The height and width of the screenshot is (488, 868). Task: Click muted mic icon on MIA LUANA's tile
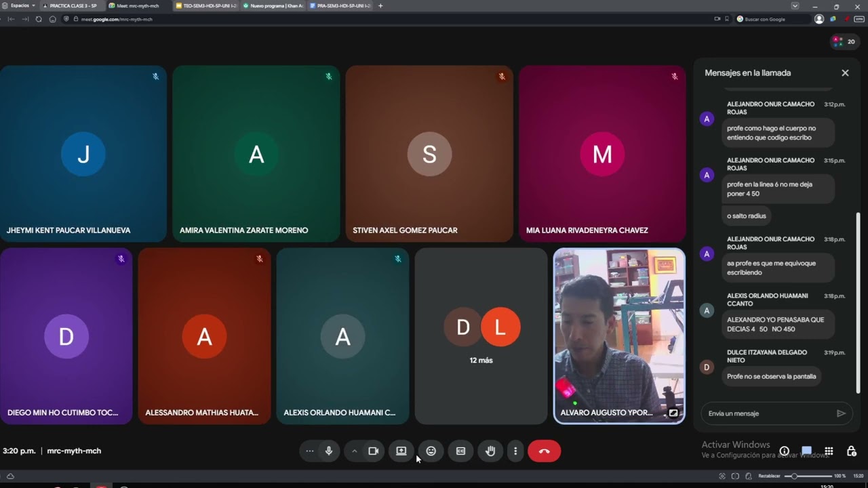(x=675, y=77)
